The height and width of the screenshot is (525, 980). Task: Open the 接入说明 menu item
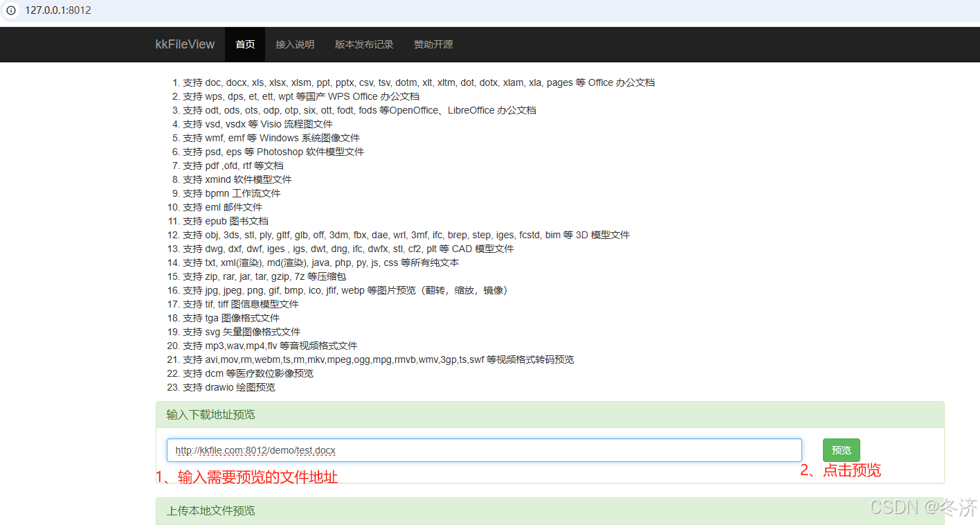295,44
